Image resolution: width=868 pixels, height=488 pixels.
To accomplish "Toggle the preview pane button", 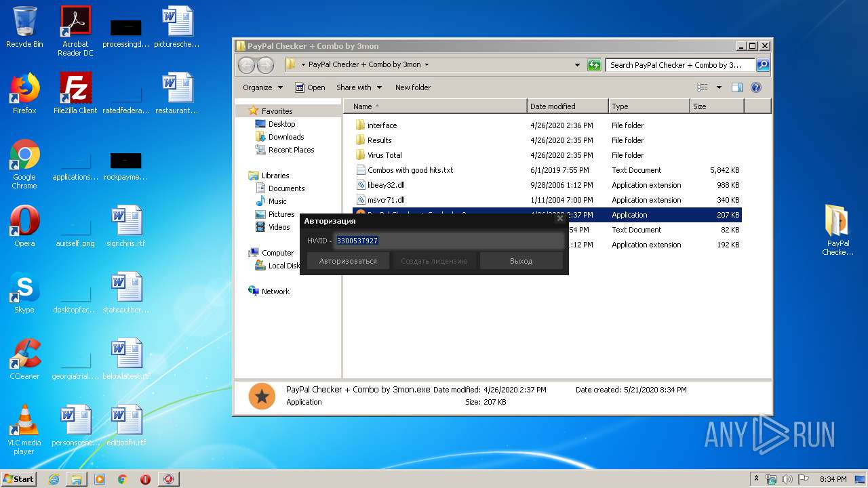I will coord(737,87).
